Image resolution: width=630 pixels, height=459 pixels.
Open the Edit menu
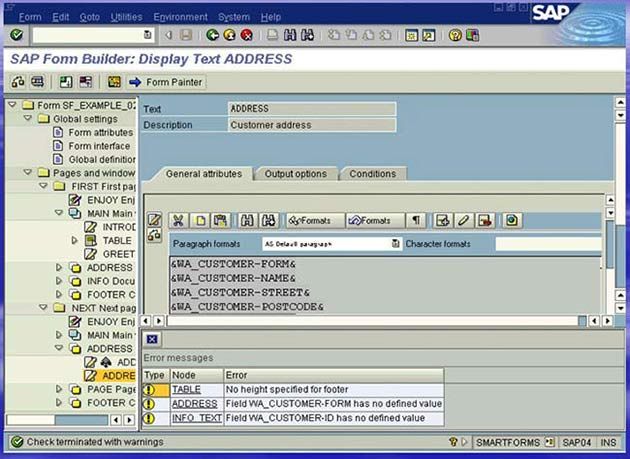(61, 17)
